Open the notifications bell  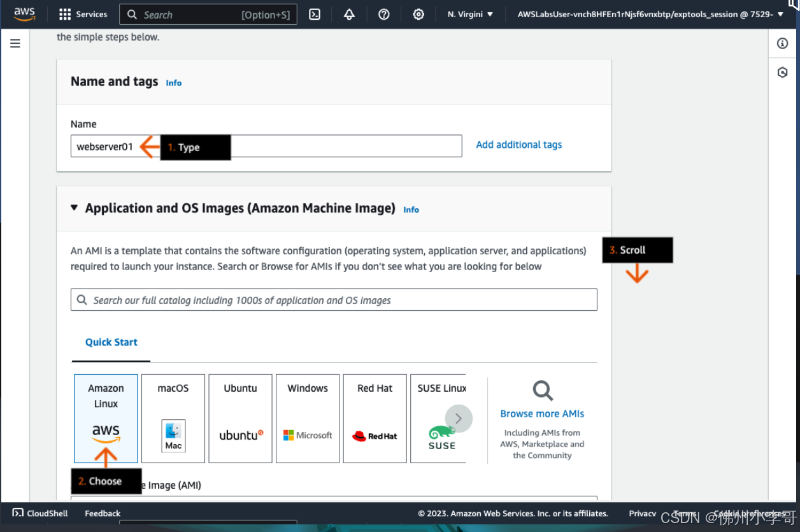tap(349, 14)
